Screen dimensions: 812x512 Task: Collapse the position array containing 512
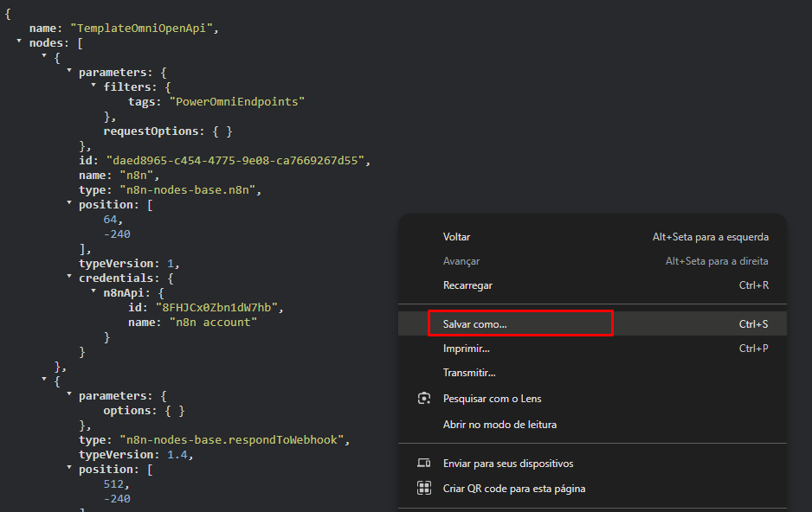tap(68, 468)
